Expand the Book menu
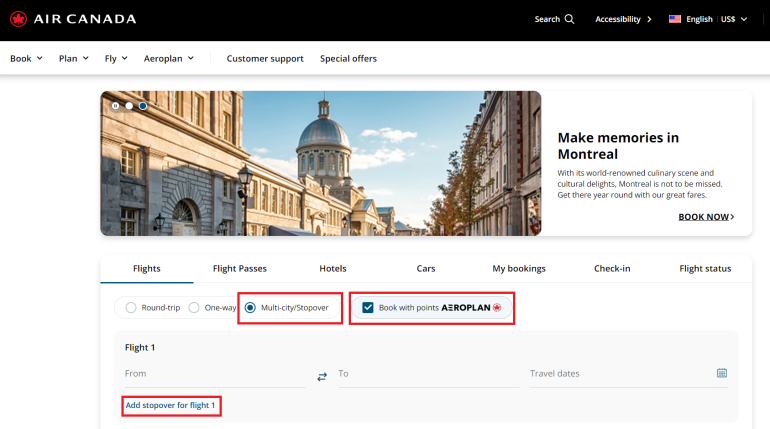 click(x=26, y=58)
